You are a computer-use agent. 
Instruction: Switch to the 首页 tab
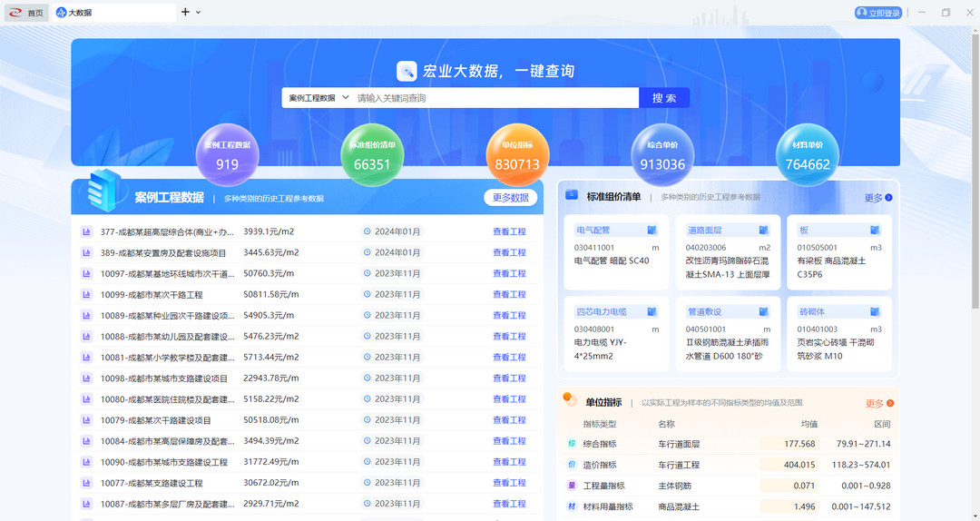pyautogui.click(x=26, y=13)
